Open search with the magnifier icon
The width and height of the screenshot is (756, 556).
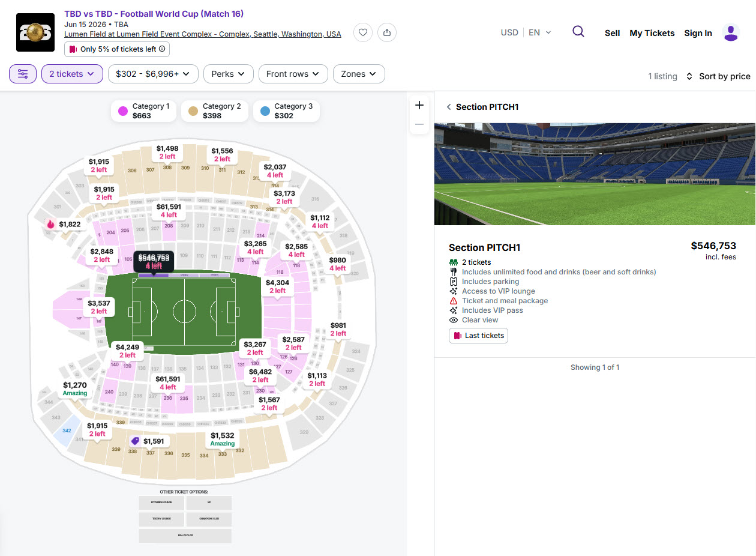point(578,32)
